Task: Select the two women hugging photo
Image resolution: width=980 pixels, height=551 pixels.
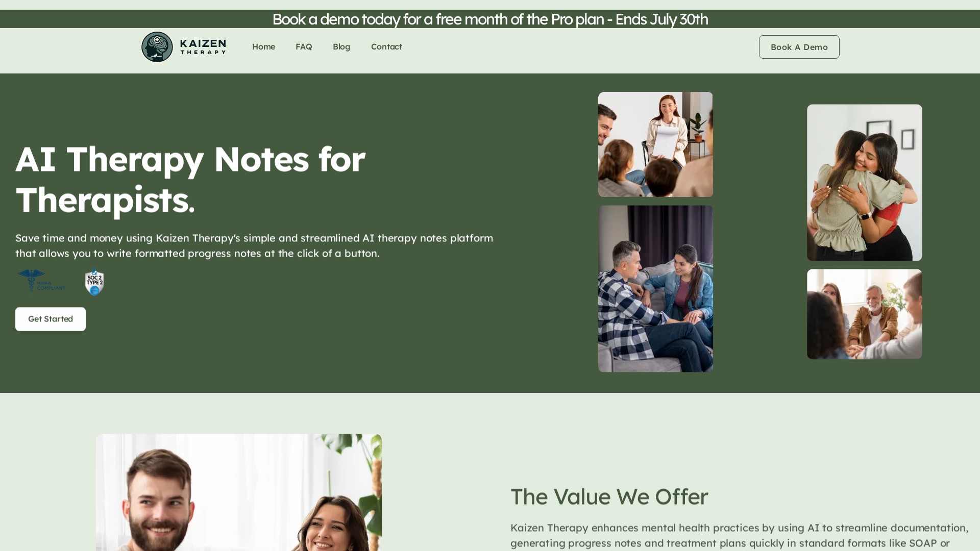Action: [x=864, y=183]
